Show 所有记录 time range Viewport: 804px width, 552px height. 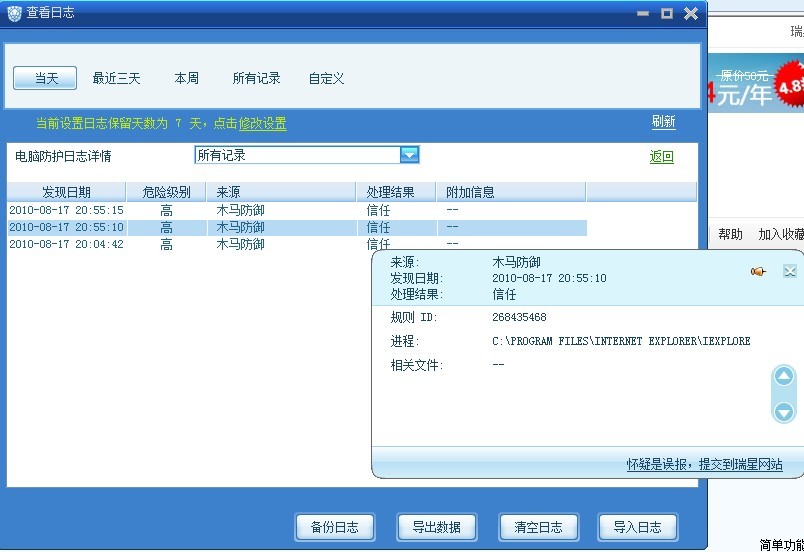click(256, 78)
